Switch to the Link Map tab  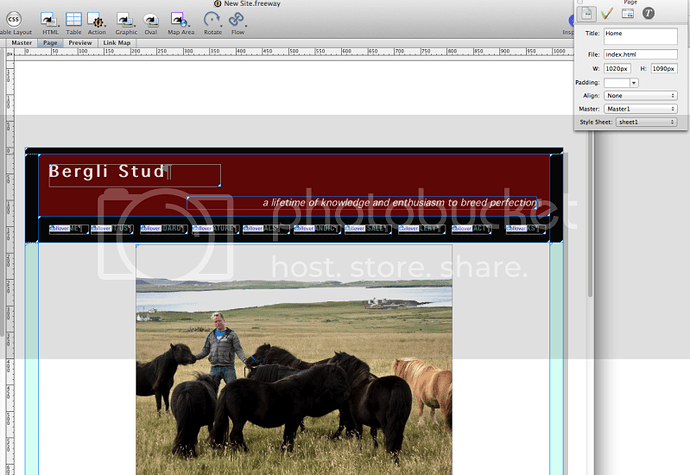pos(117,43)
